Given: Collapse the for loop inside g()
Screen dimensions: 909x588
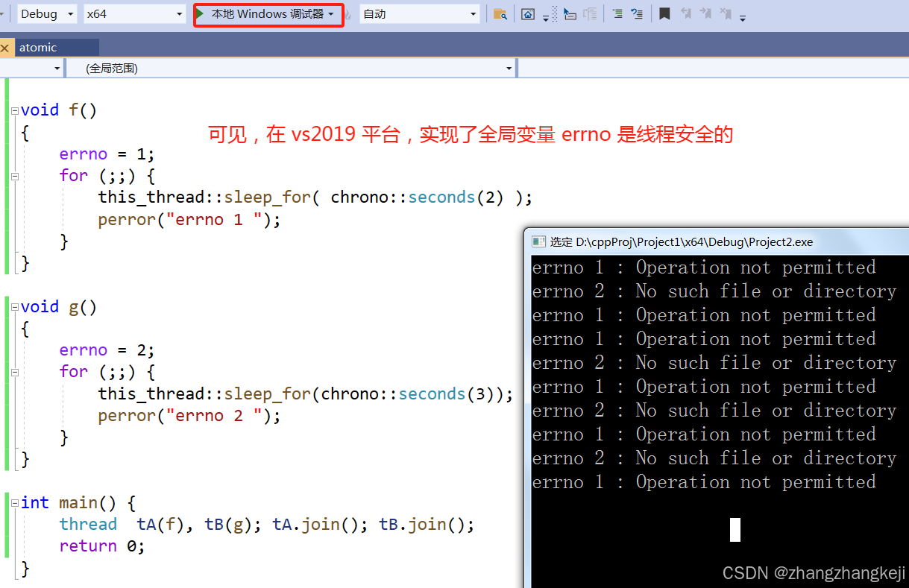Looking at the screenshot, I should point(14,372).
